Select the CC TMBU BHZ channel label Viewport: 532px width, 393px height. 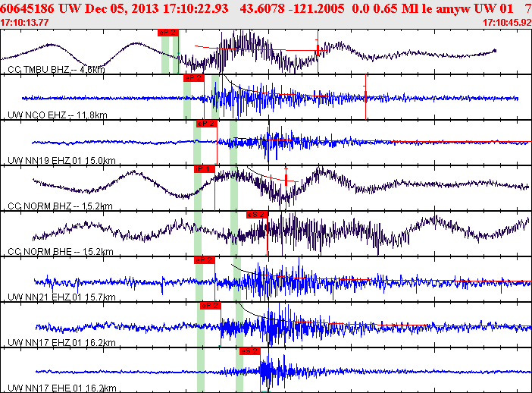tap(56, 70)
